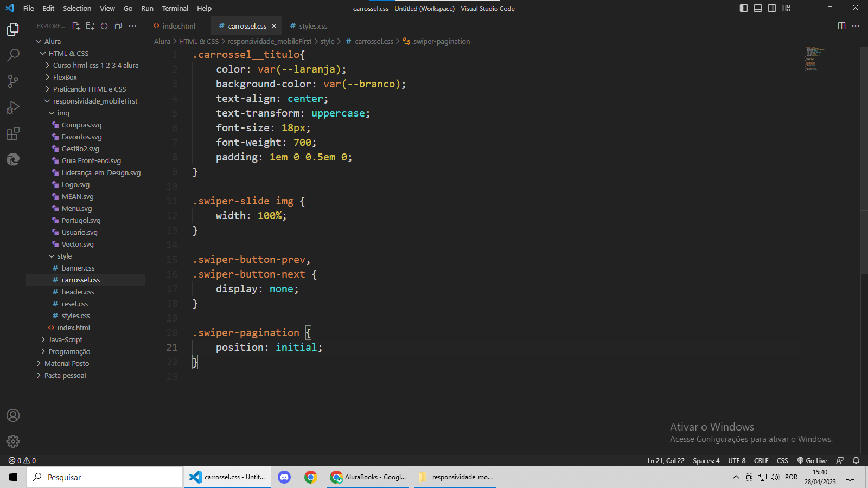Click the feedback icon in status bar

[840, 460]
